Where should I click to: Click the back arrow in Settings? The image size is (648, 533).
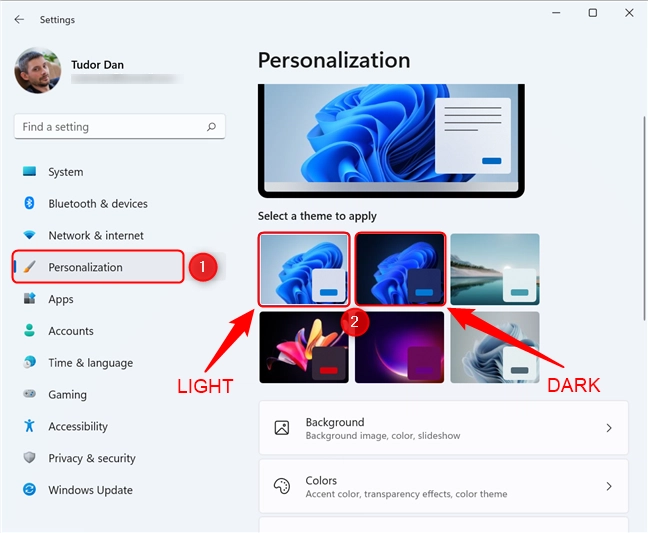tap(19, 19)
